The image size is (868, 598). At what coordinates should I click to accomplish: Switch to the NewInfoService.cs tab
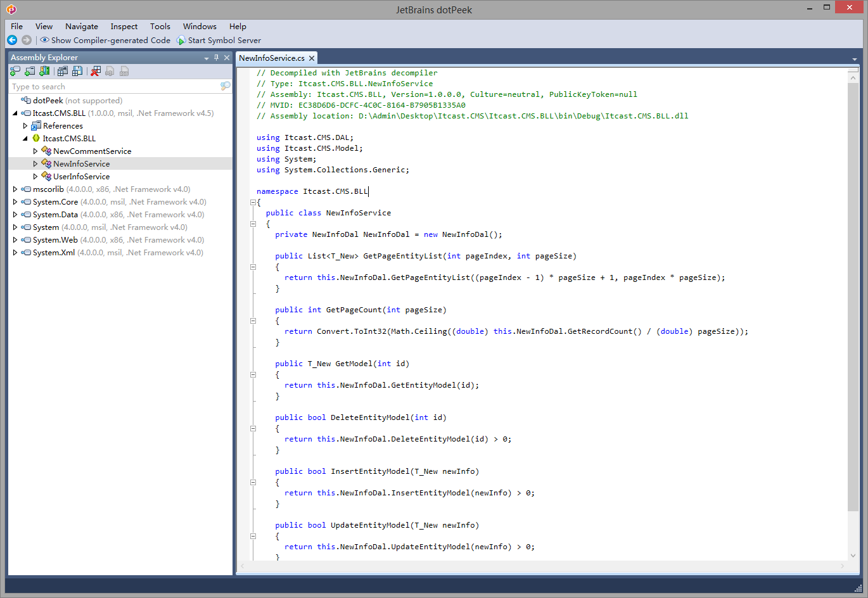pos(272,58)
